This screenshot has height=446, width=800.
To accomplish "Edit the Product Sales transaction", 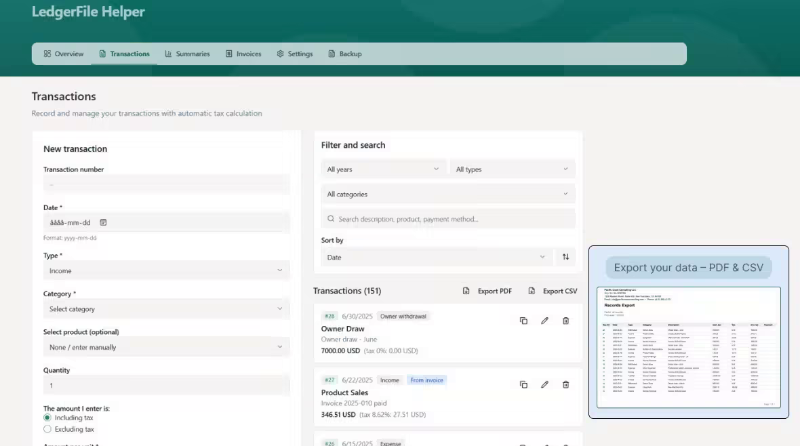I will pos(545,384).
